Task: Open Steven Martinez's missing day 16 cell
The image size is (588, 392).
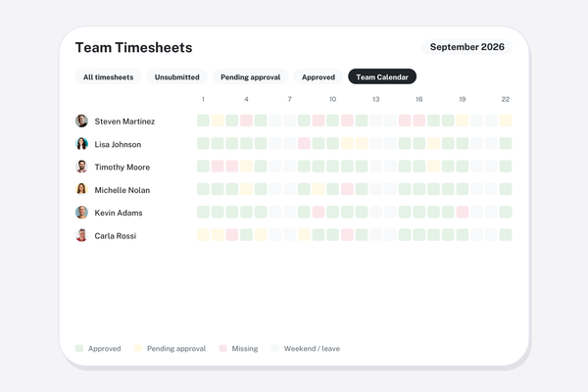Action: (x=419, y=121)
